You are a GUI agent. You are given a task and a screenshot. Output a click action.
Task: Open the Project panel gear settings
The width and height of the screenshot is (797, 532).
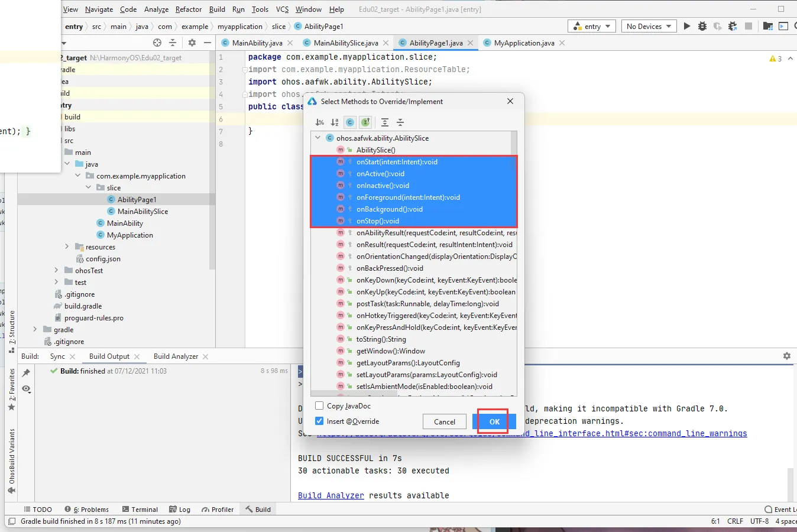point(192,43)
